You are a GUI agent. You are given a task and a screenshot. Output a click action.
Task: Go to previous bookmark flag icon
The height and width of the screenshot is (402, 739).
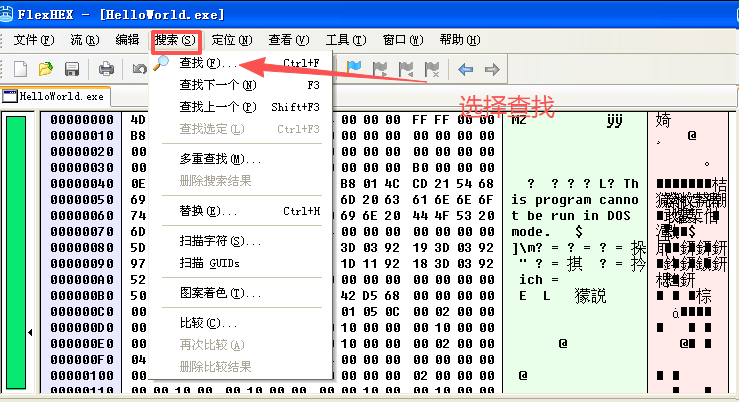pyautogui.click(x=405, y=69)
